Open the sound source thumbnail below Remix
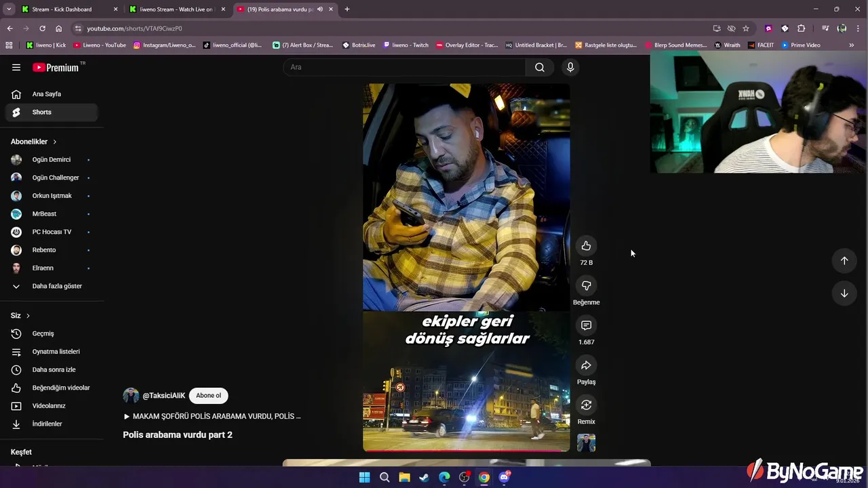Viewport: 868px width, 488px height. (x=587, y=443)
